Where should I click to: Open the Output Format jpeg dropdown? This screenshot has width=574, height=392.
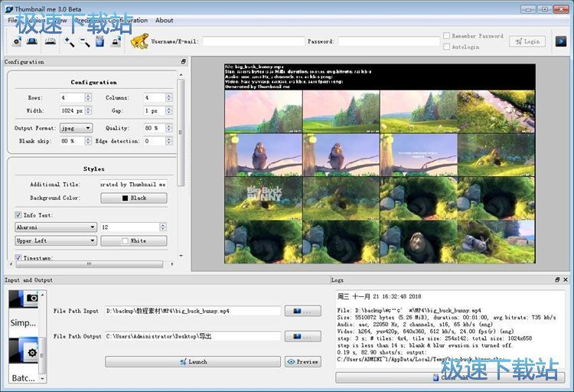point(76,128)
